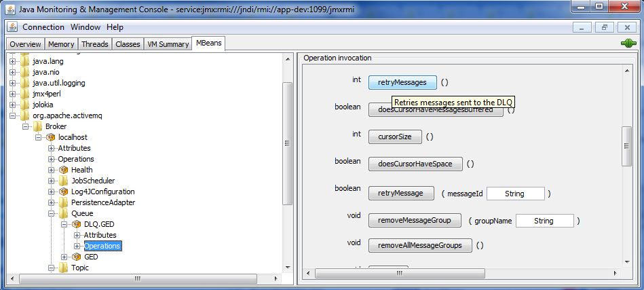Click the MBean tree scroll up arrow

(x=288, y=59)
